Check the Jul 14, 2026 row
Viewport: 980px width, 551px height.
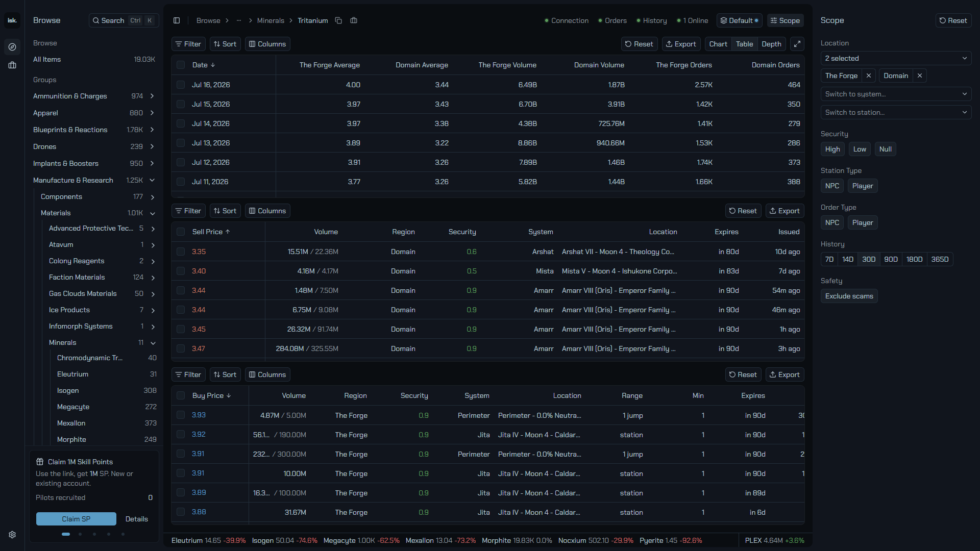(181, 123)
